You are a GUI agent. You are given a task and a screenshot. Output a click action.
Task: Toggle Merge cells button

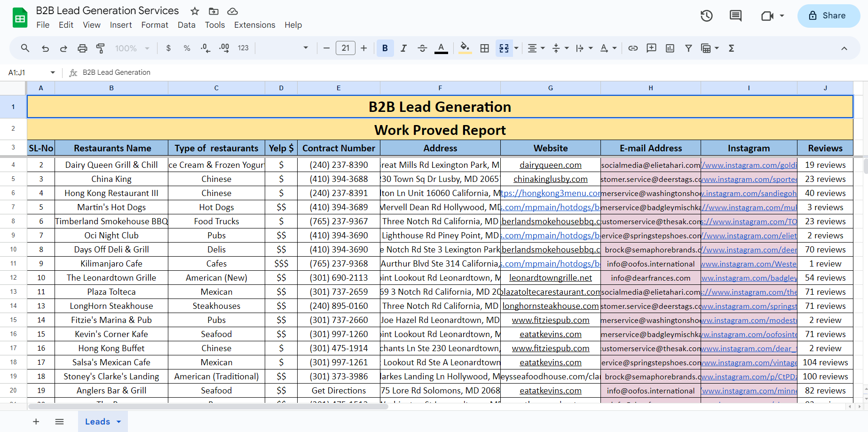coord(504,48)
